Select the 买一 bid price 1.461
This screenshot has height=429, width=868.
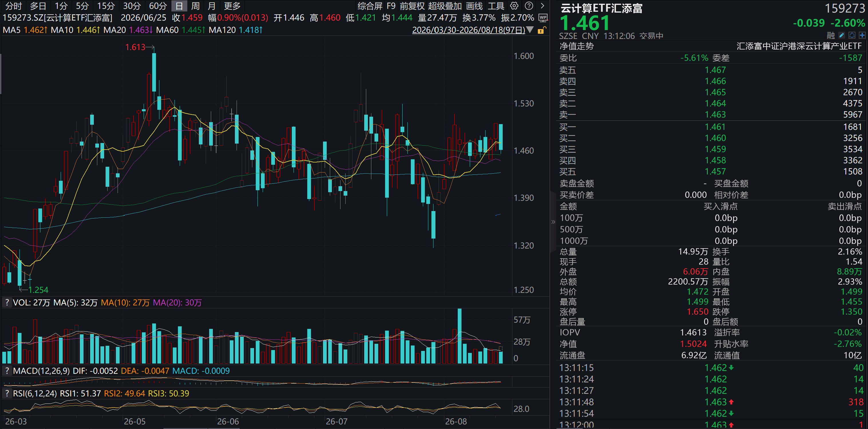point(715,127)
